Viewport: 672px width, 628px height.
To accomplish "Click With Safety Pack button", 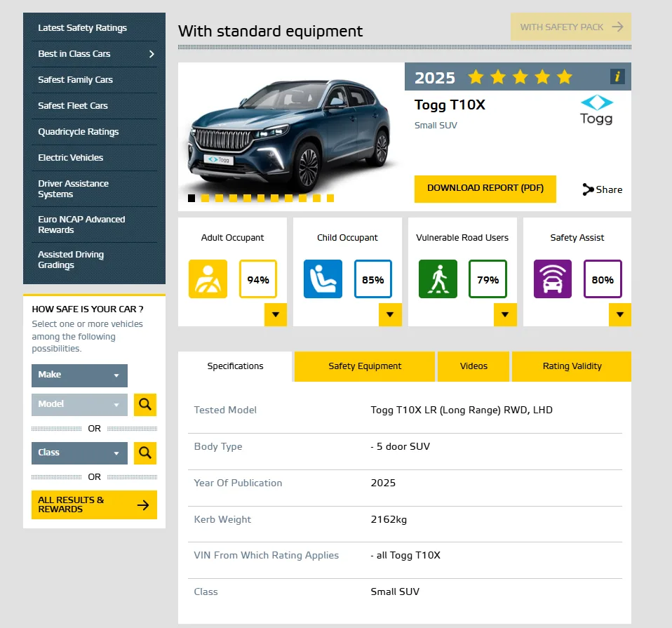I will click(571, 27).
